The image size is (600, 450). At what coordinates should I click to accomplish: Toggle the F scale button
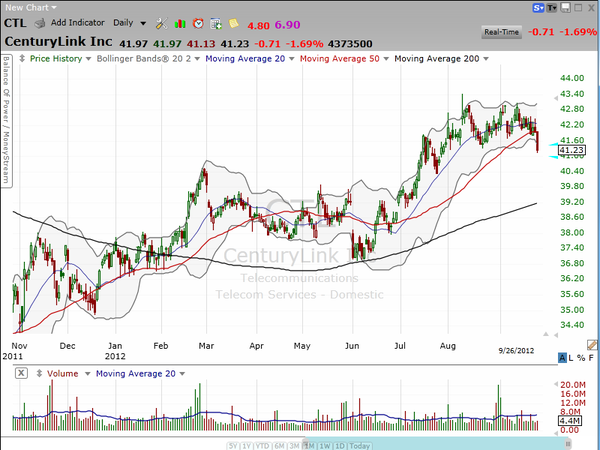(591, 358)
